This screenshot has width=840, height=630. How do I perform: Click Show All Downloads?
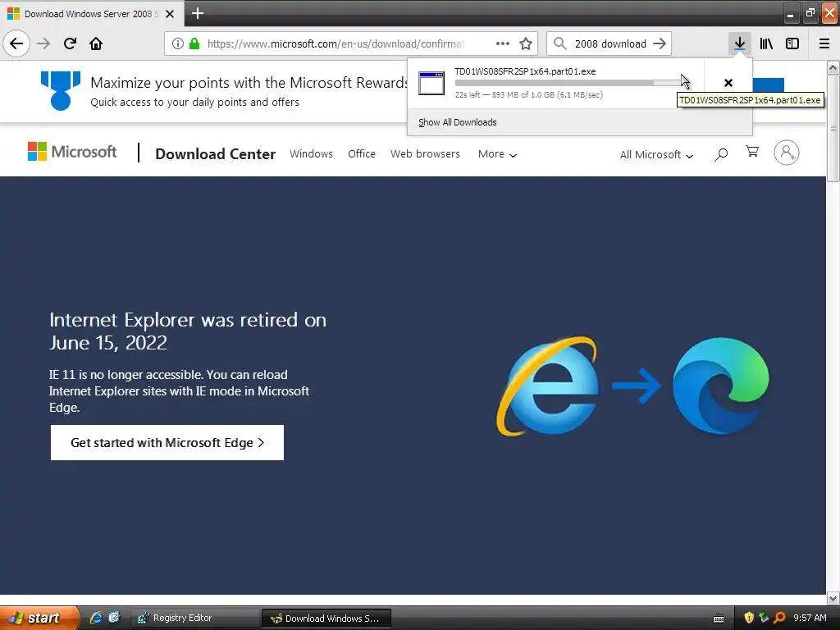tap(458, 122)
